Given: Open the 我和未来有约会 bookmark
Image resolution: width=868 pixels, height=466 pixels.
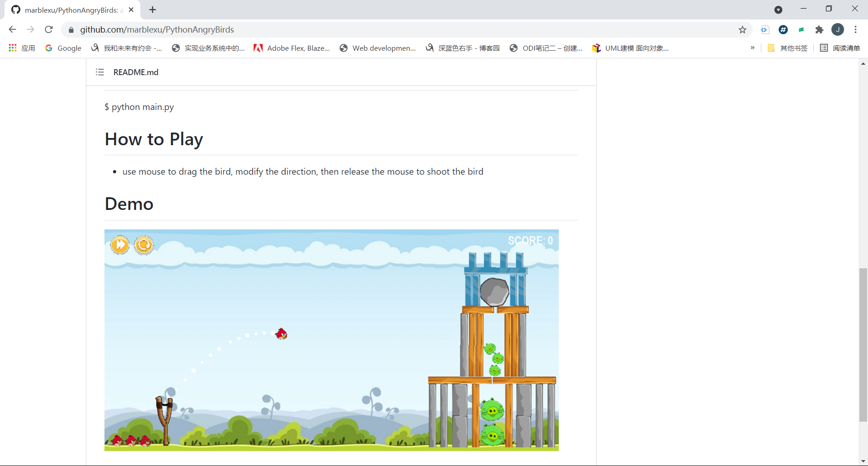Looking at the screenshot, I should (x=127, y=48).
